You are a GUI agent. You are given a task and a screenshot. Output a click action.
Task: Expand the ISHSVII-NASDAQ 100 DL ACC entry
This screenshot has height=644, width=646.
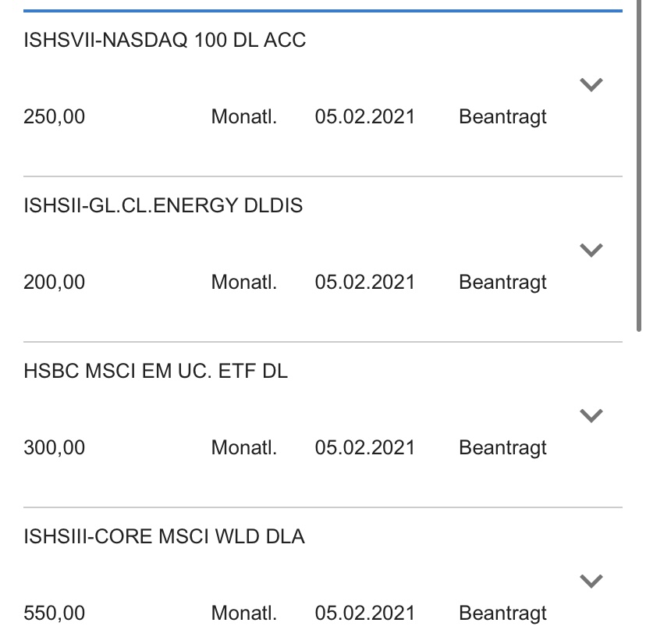coord(591,84)
